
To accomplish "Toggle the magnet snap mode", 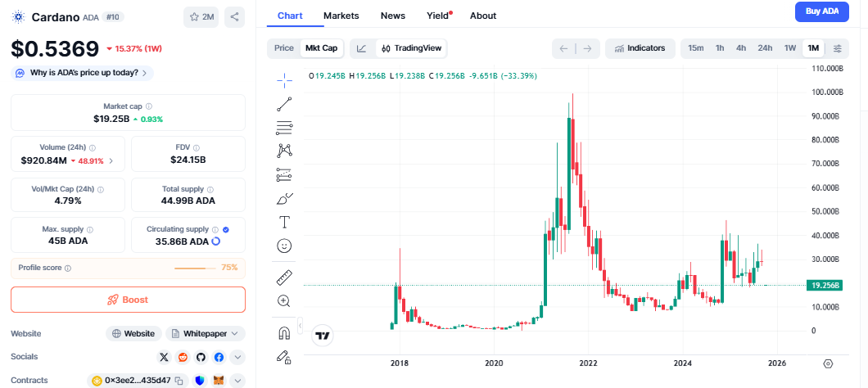I will click(284, 332).
